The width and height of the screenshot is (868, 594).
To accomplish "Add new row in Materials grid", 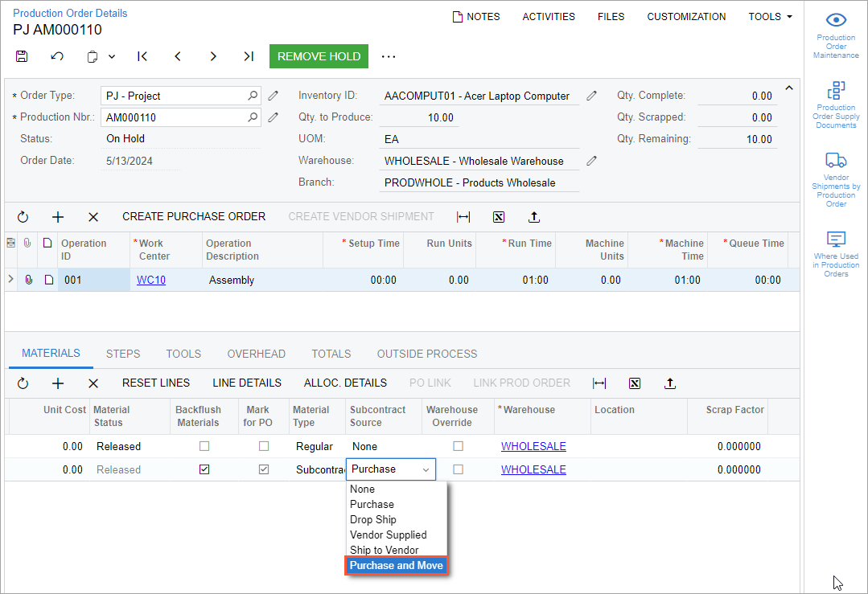I will [x=58, y=383].
